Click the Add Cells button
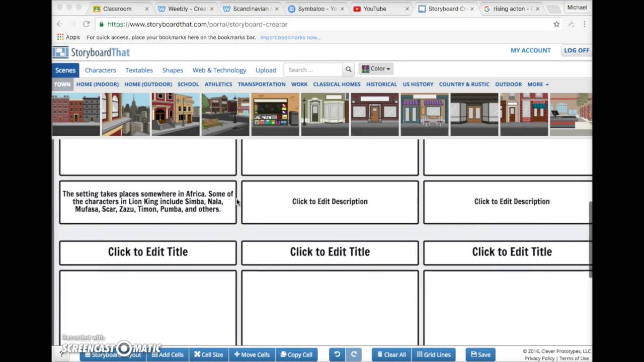The width and height of the screenshot is (644, 362). (x=167, y=354)
